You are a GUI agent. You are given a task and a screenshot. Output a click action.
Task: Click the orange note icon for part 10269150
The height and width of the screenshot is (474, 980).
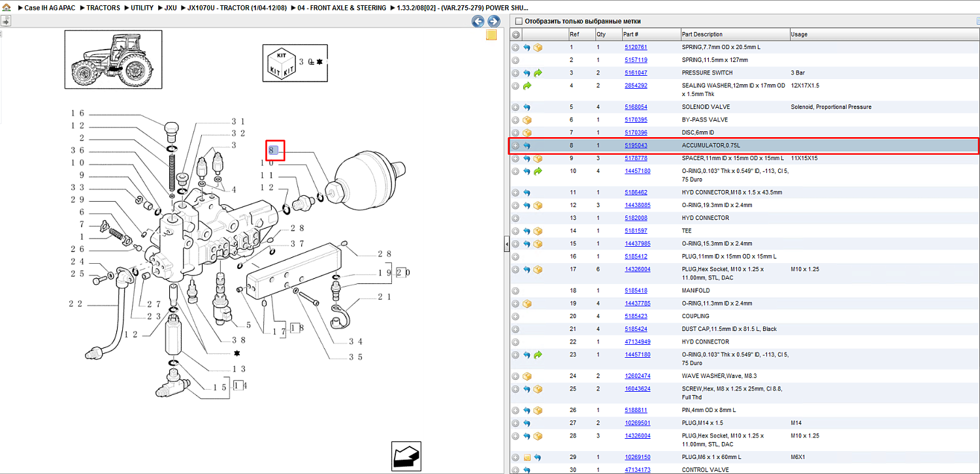coord(527,457)
